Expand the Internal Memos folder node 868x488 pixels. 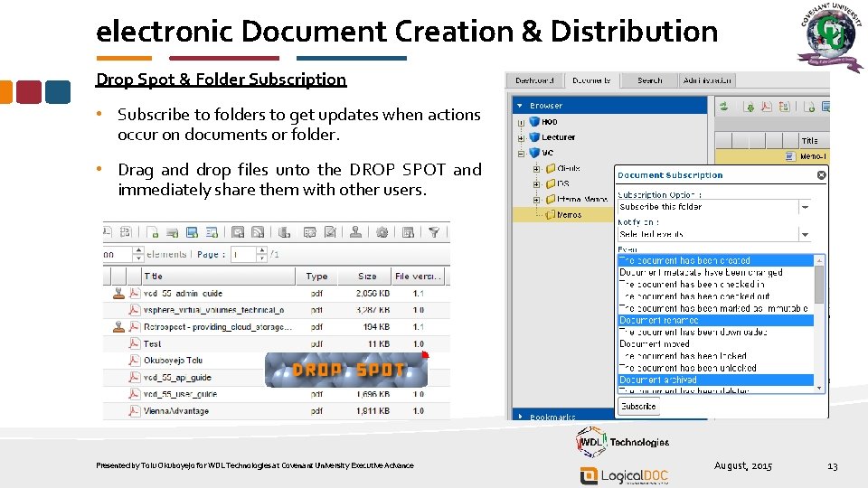pyautogui.click(x=536, y=200)
